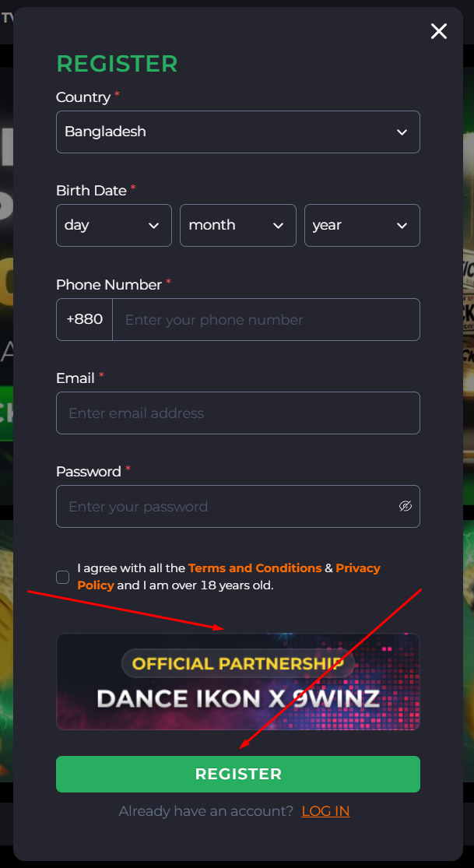Screen dimensions: 474x868
Task: Click the Password field label
Action: [x=89, y=472]
